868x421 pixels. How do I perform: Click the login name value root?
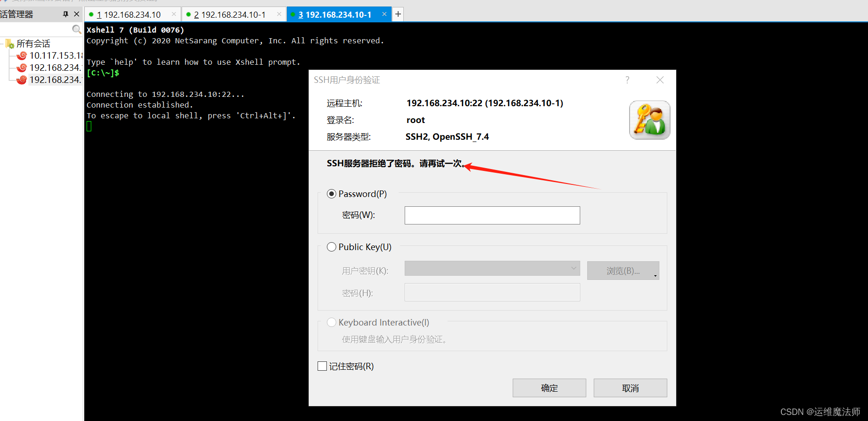click(x=415, y=120)
